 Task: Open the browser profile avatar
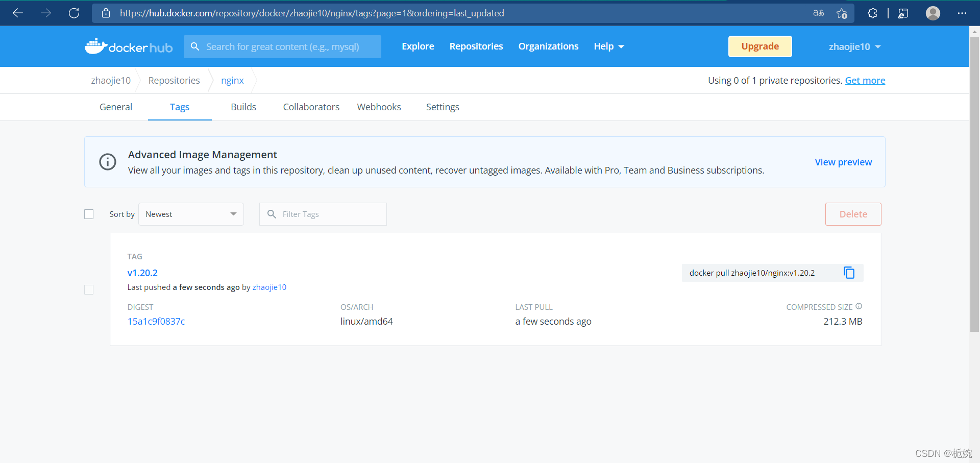933,13
